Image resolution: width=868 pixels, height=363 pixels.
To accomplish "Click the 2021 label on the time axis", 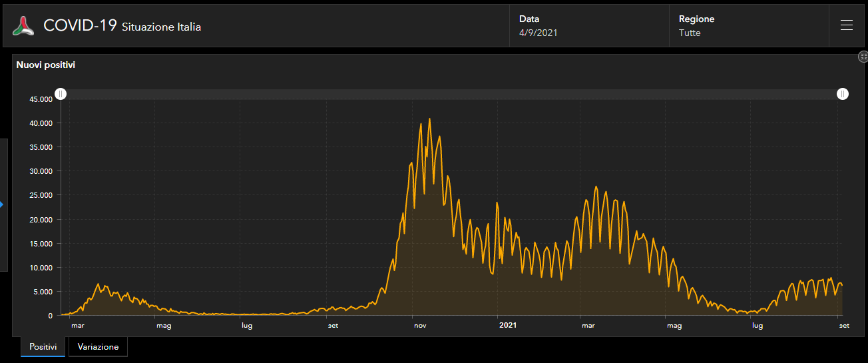I will [507, 326].
